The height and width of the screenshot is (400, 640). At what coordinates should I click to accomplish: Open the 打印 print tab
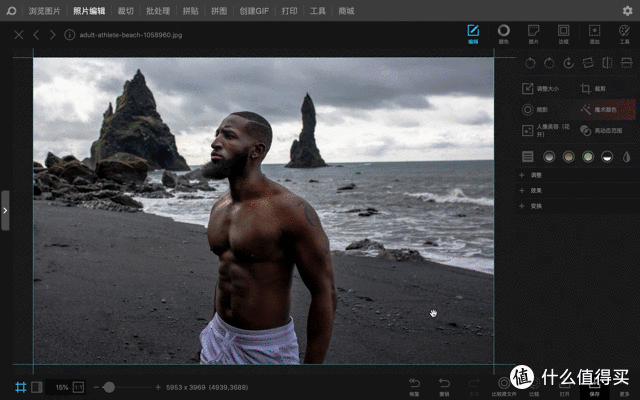pos(289,11)
